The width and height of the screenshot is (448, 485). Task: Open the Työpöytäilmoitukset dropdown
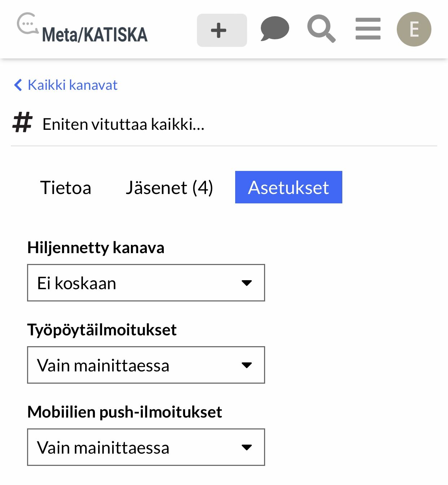coord(146,365)
